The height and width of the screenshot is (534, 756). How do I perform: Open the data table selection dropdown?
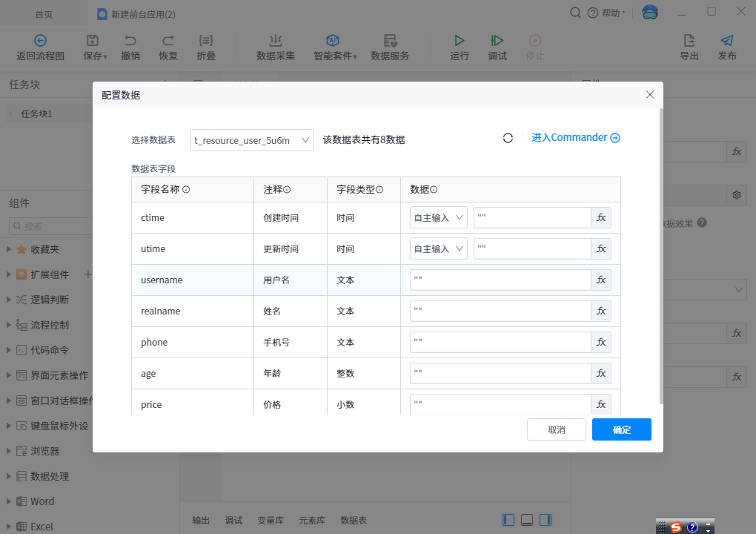pyautogui.click(x=252, y=140)
